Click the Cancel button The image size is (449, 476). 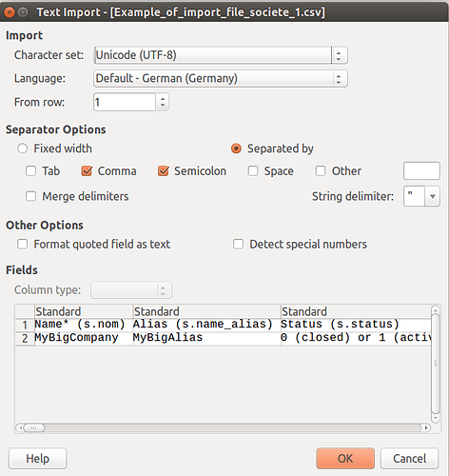(x=409, y=459)
